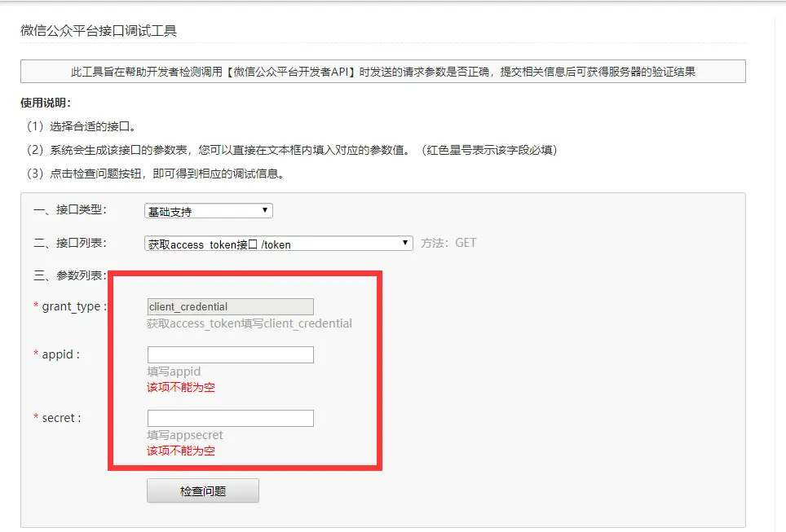
Task: Click the 使用说明 heading
Action: point(46,103)
